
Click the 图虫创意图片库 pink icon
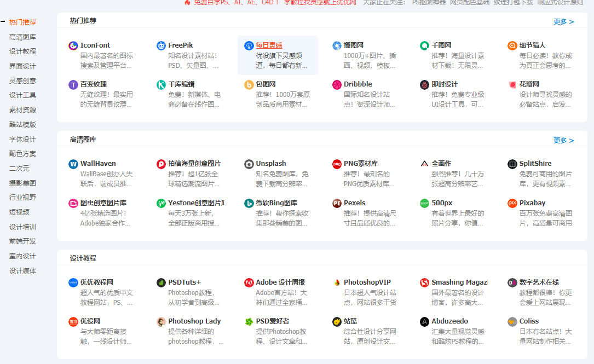[x=73, y=204]
